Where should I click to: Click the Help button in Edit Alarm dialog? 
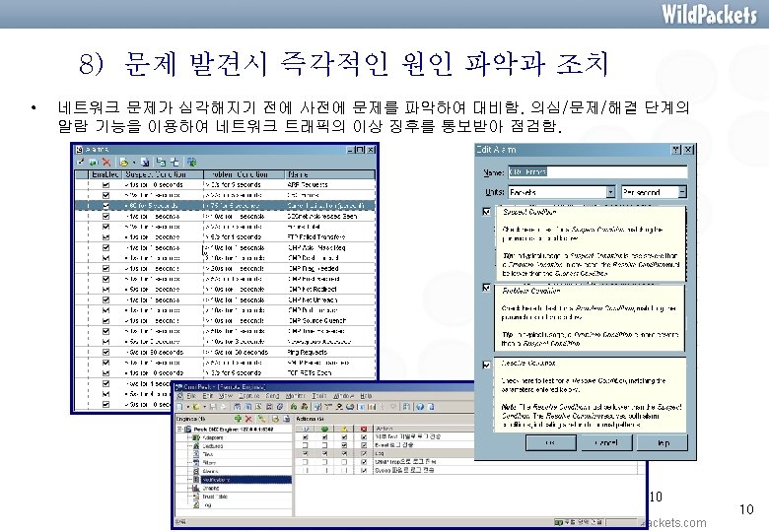tap(663, 443)
